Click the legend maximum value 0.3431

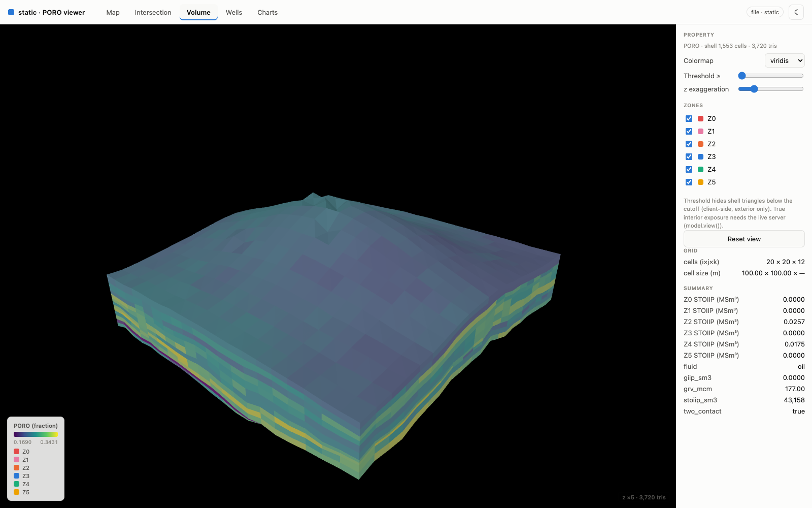[49, 442]
